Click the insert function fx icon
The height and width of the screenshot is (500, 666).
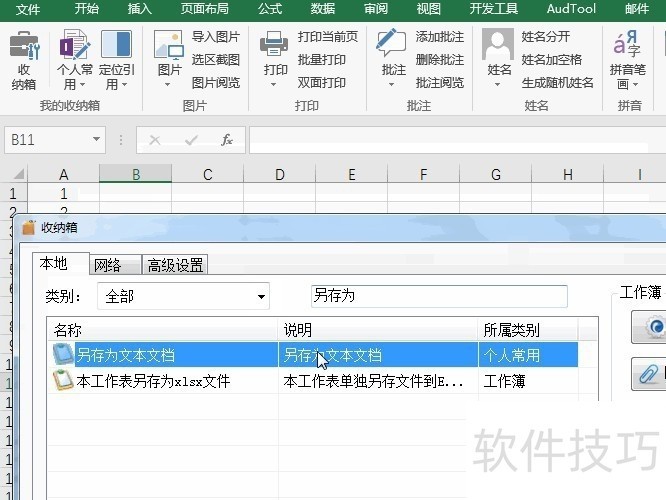[227, 140]
